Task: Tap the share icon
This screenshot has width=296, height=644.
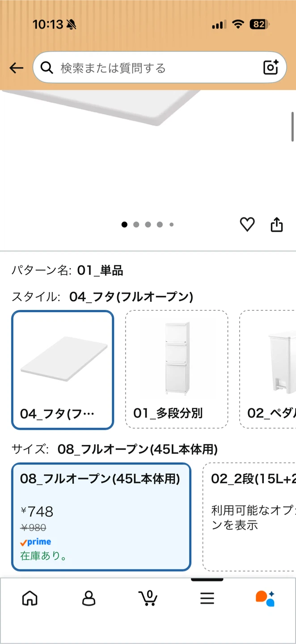Action: click(277, 225)
